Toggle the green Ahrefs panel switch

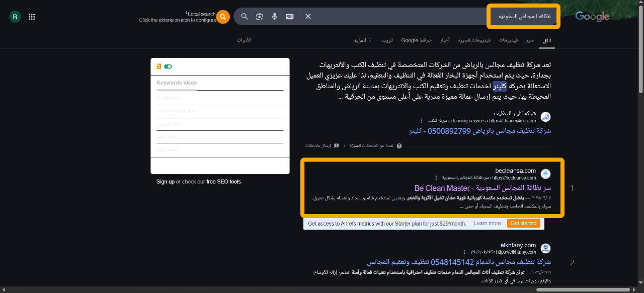click(x=168, y=66)
